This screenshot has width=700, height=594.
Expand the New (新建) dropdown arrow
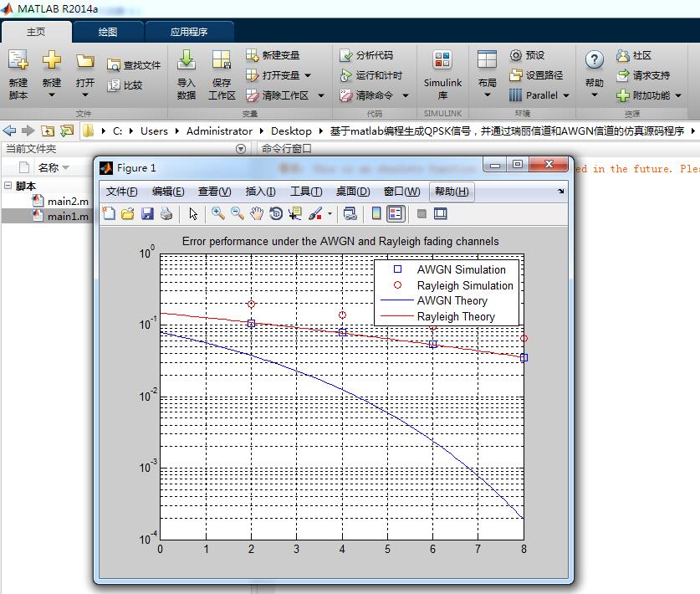click(52, 95)
